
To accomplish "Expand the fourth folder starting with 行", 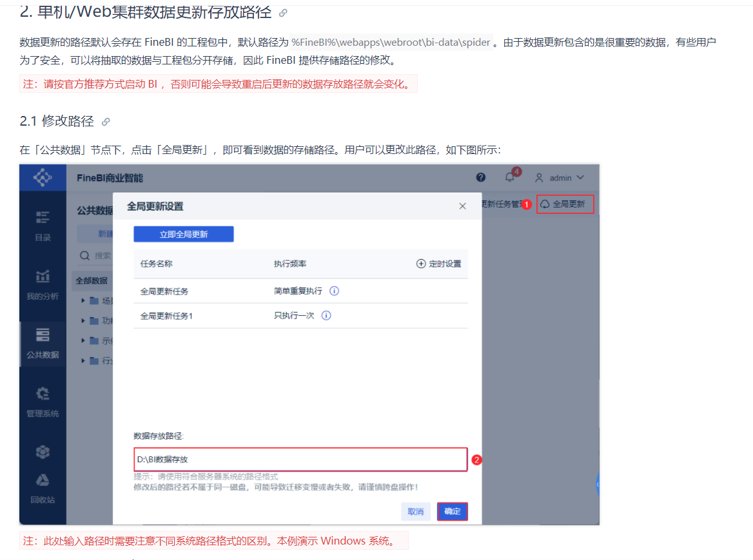I will pos(83,360).
